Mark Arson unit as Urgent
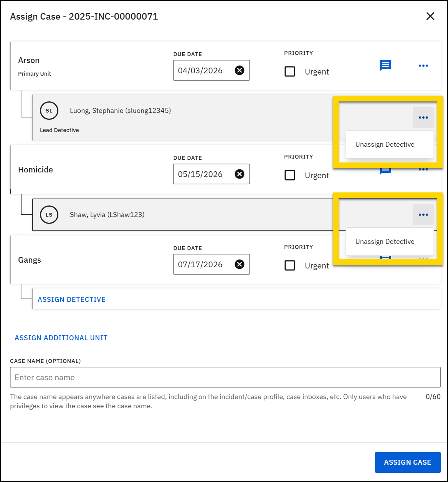 pos(290,72)
